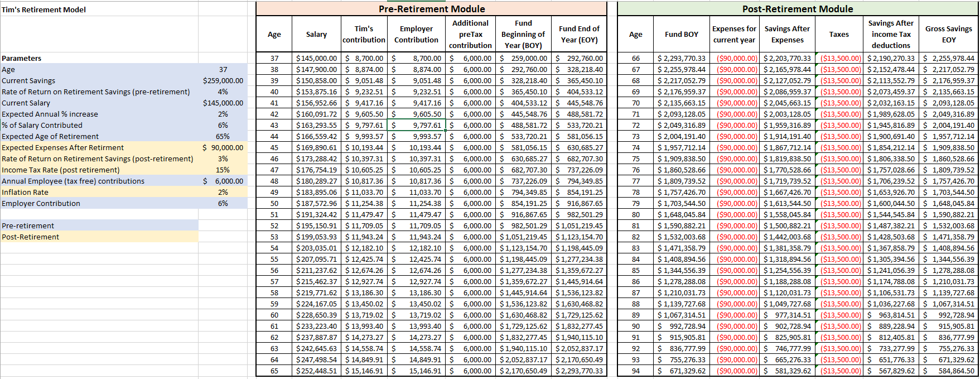Select the Additional preTax contribution header

point(470,34)
